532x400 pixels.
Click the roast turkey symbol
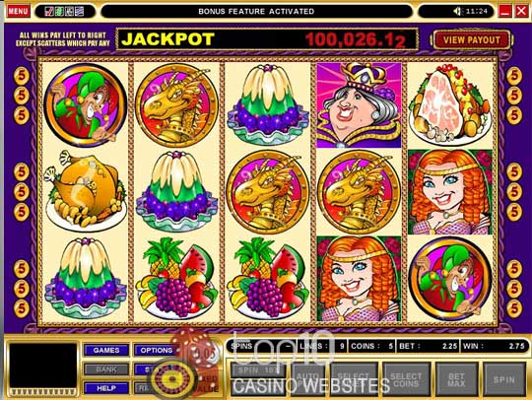[x=85, y=192]
